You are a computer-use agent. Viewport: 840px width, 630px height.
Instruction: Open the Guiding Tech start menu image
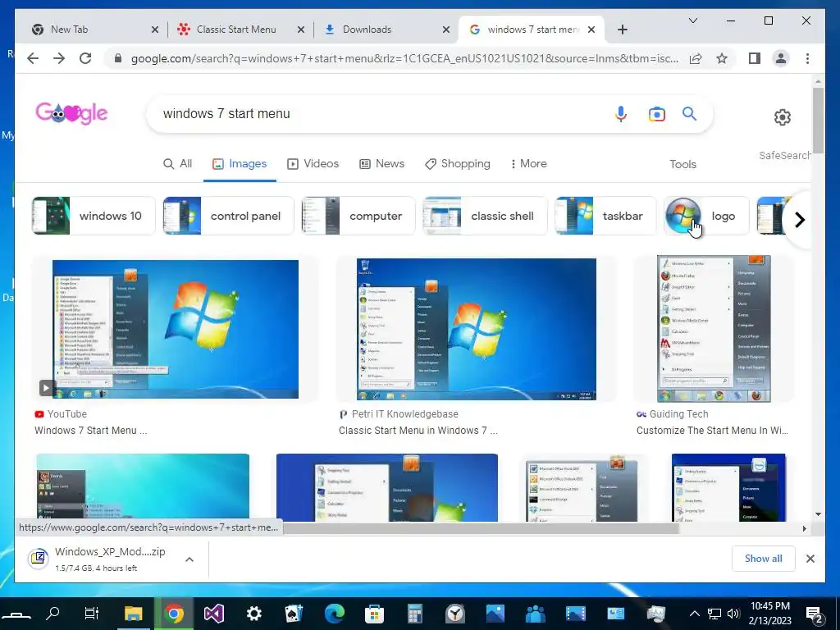point(714,328)
